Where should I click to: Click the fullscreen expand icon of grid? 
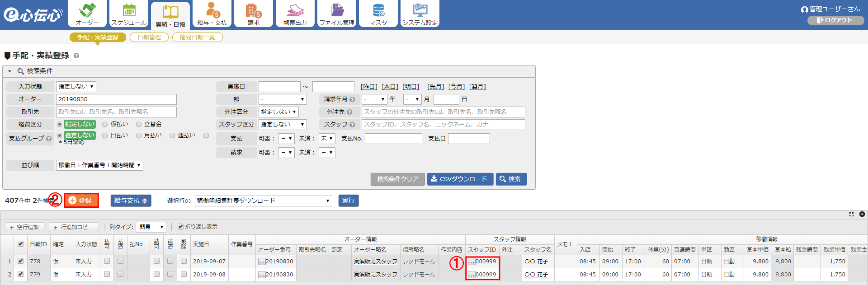tap(851, 214)
